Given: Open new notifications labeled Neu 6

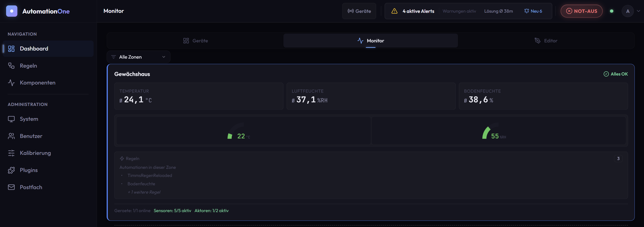Looking at the screenshot, I should pos(533,11).
